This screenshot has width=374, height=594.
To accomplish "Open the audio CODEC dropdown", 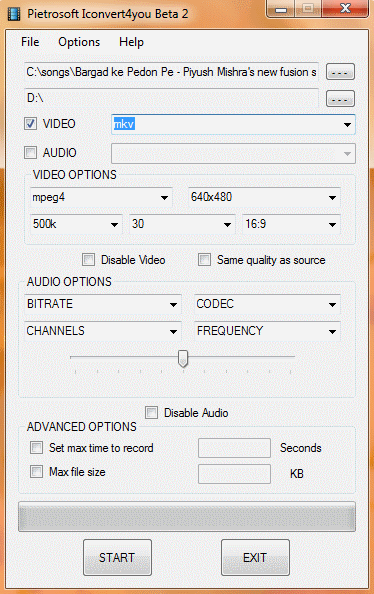I will 267,304.
